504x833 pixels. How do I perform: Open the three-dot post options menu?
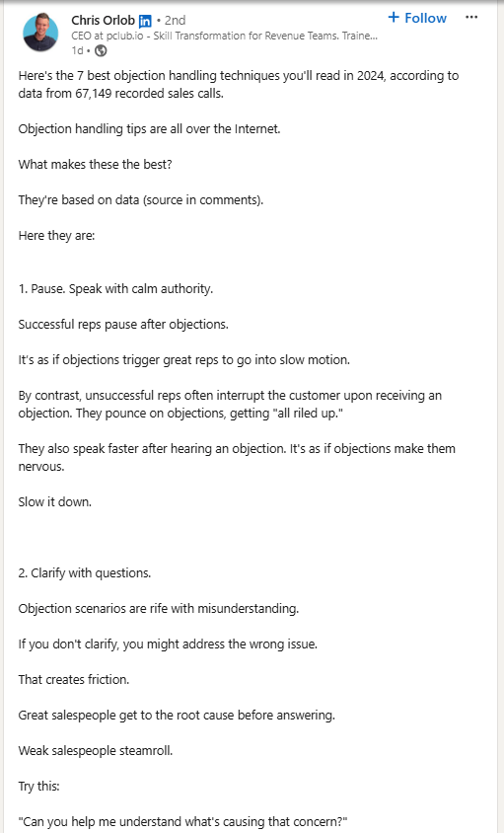point(471,18)
